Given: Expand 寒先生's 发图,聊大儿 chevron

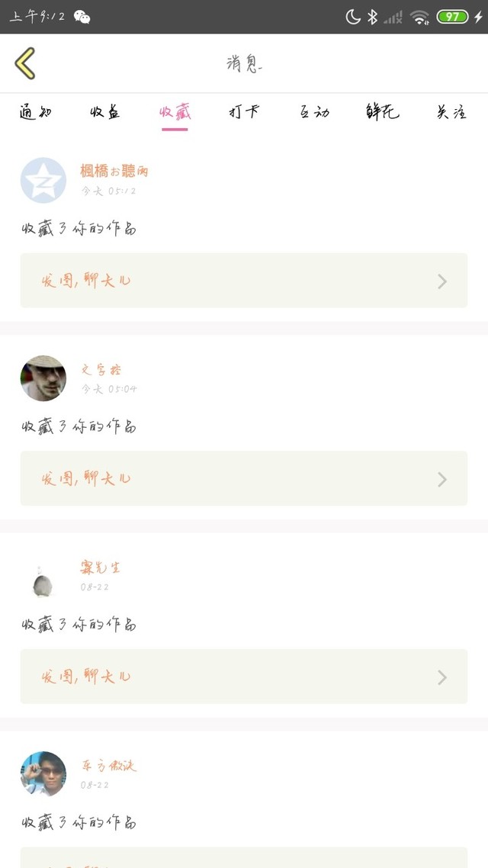Looking at the screenshot, I should click(x=442, y=677).
